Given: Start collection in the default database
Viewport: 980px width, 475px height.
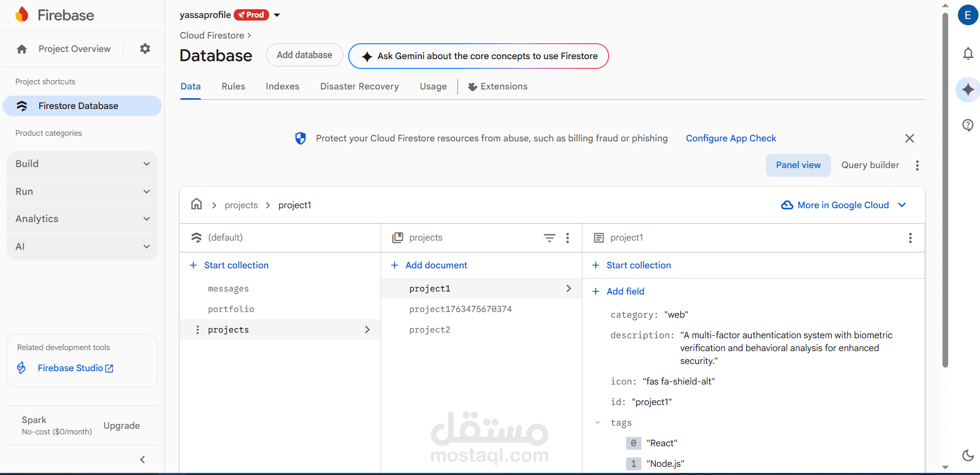Looking at the screenshot, I should click(x=229, y=265).
